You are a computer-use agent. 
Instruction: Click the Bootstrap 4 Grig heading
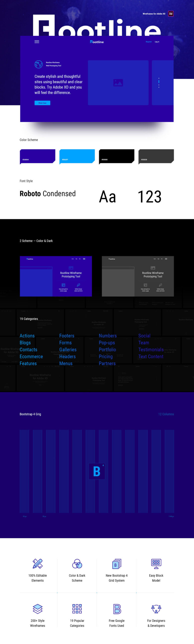coord(30,414)
